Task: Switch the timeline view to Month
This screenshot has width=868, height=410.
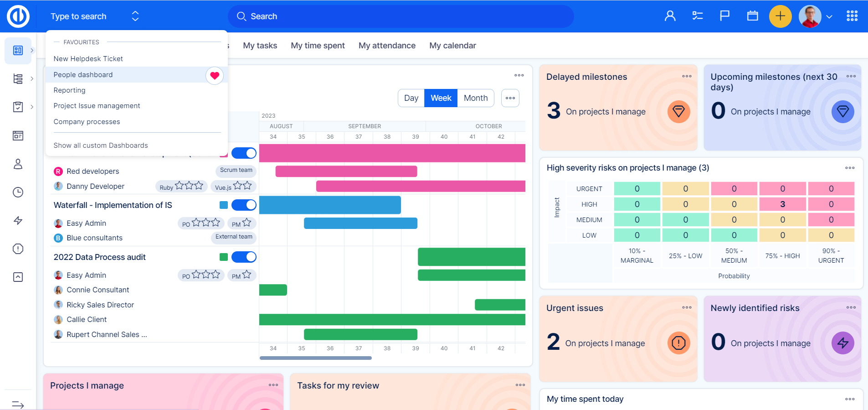Action: click(x=475, y=98)
